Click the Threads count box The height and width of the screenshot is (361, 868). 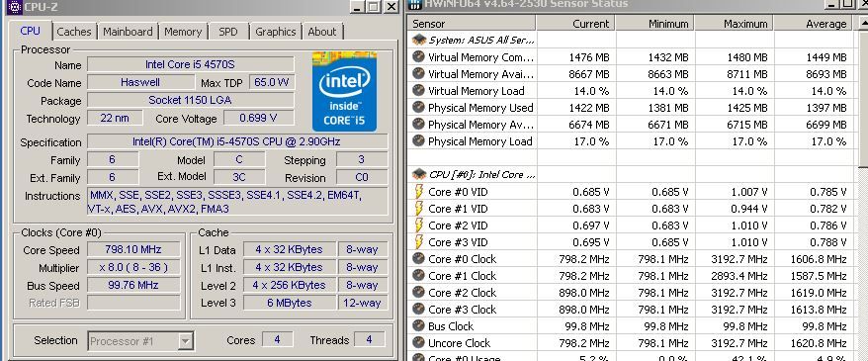click(x=369, y=339)
